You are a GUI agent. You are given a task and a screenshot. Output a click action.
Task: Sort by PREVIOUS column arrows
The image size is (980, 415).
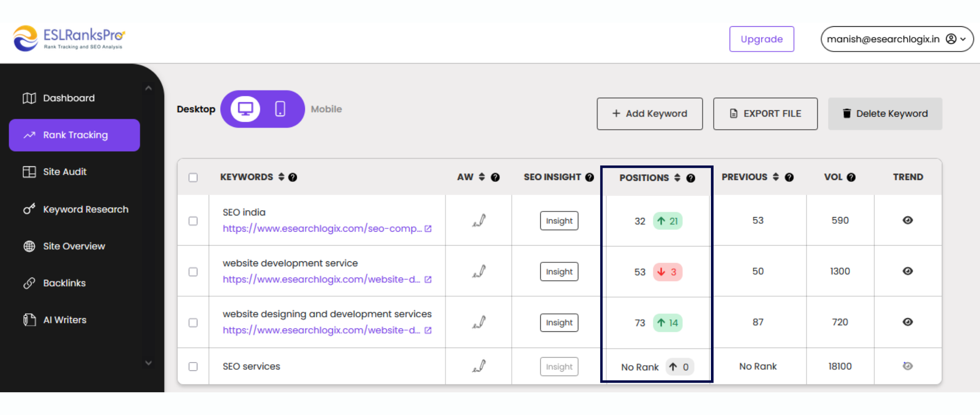776,177
